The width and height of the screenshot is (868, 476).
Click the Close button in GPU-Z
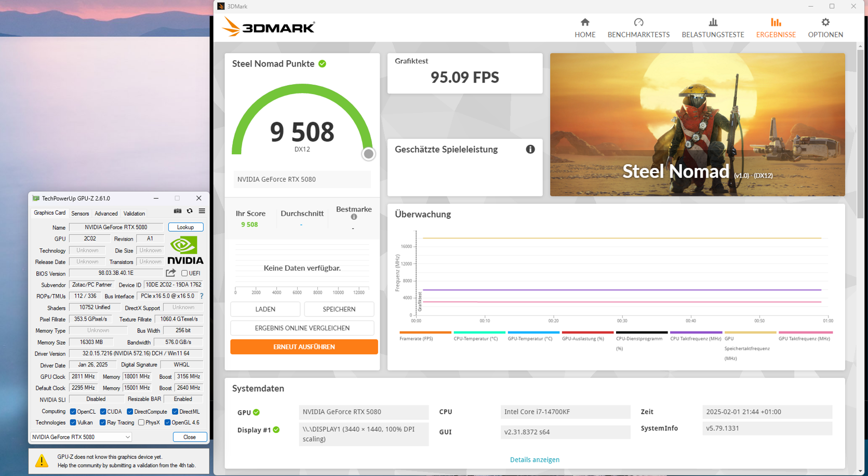pyautogui.click(x=190, y=437)
